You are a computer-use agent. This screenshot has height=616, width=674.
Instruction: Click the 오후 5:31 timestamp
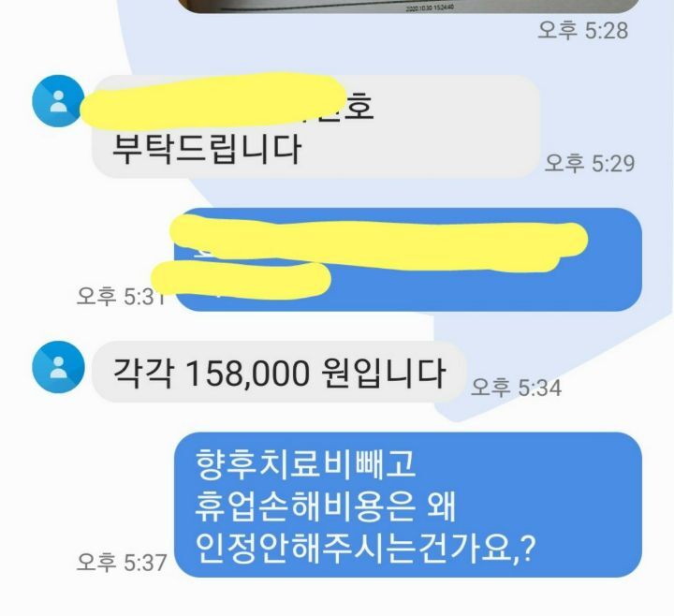[121, 296]
